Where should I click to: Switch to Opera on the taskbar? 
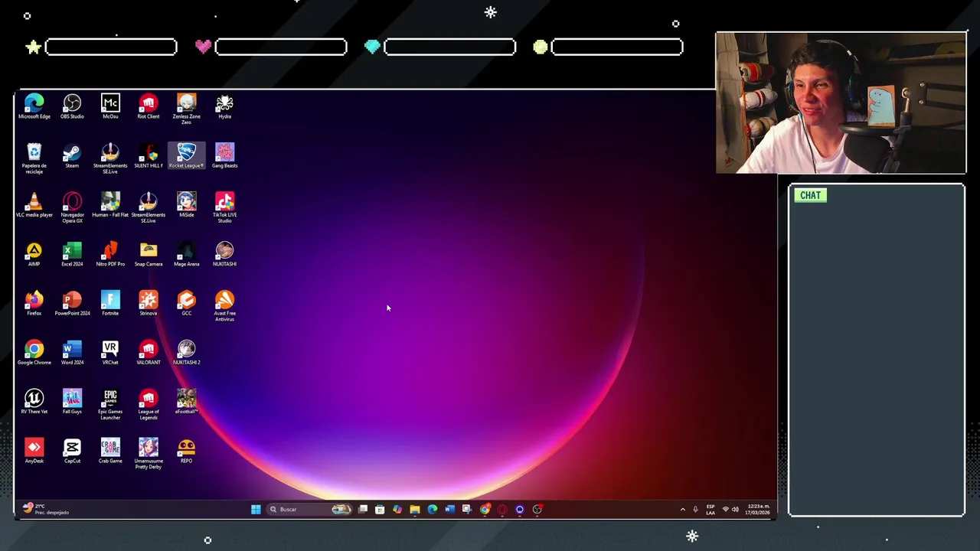502,510
